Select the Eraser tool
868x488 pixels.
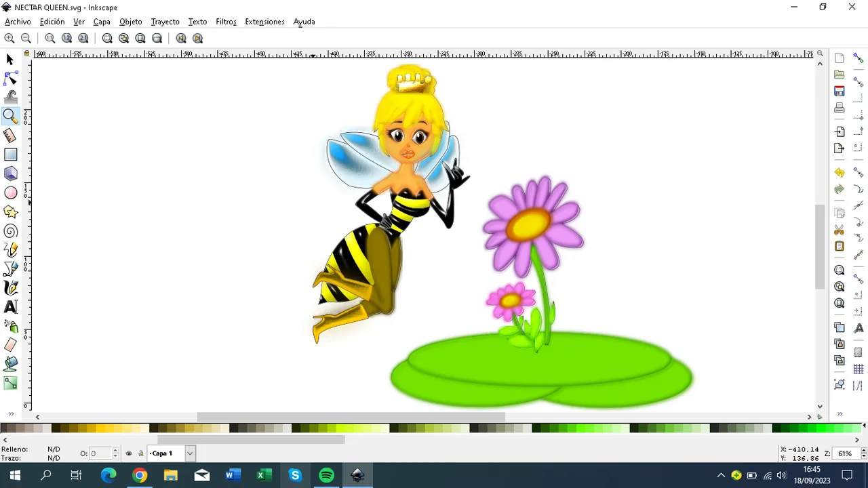pyautogui.click(x=10, y=345)
